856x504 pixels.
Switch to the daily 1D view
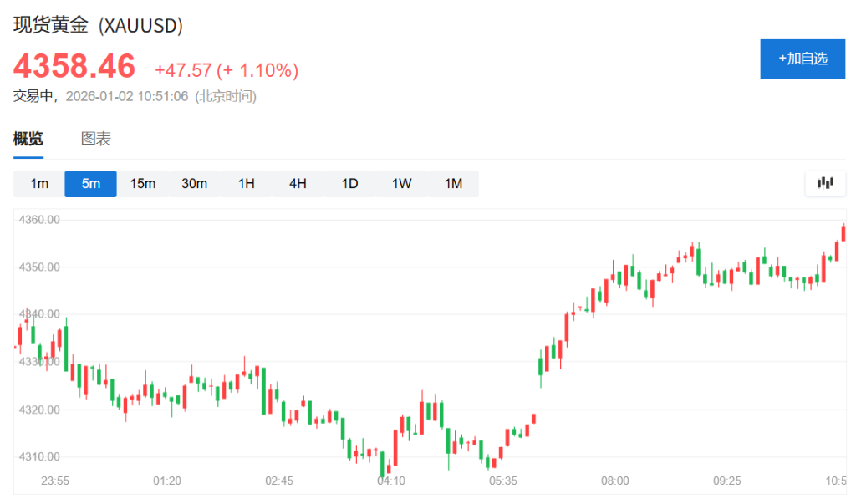tap(349, 183)
